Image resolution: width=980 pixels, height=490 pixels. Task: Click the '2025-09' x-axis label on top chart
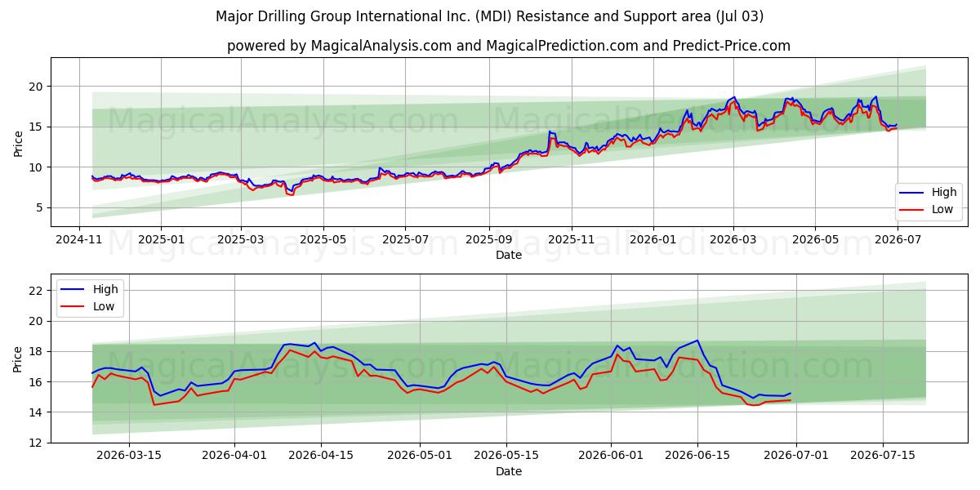489,239
